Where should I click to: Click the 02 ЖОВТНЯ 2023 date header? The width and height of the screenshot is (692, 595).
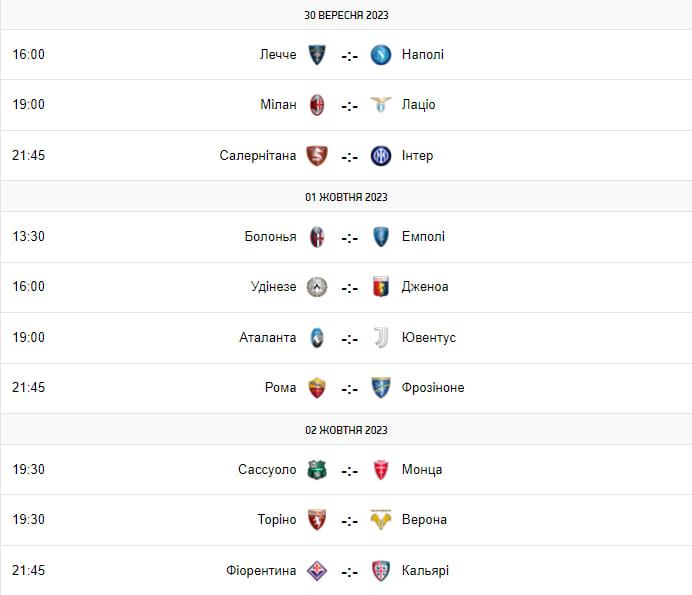(x=346, y=430)
